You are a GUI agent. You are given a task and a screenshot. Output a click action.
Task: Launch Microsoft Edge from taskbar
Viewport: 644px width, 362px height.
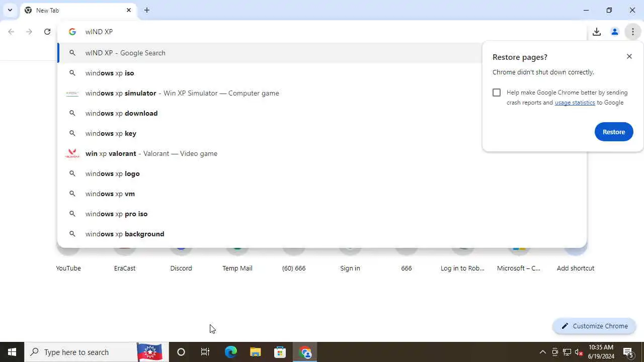point(230,352)
